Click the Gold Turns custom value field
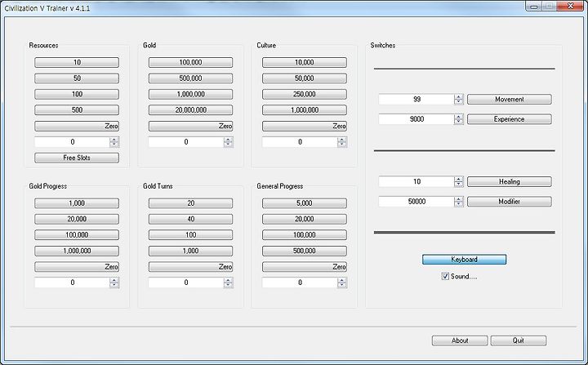 click(186, 283)
